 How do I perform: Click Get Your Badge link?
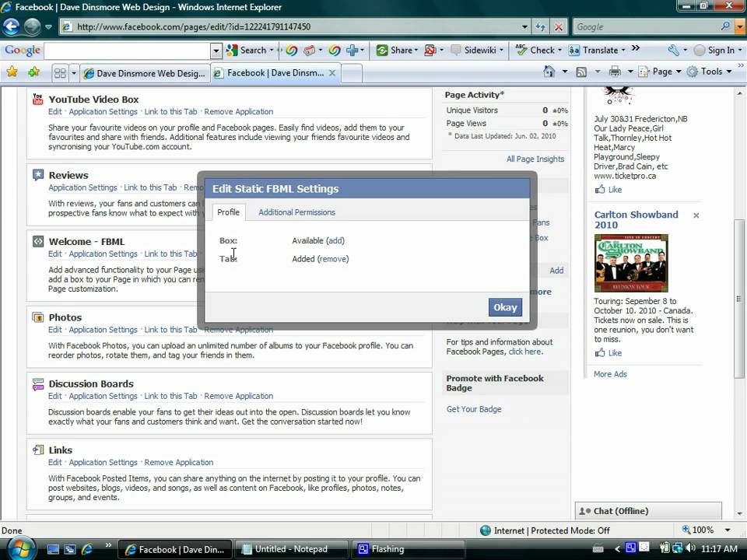[x=474, y=409]
